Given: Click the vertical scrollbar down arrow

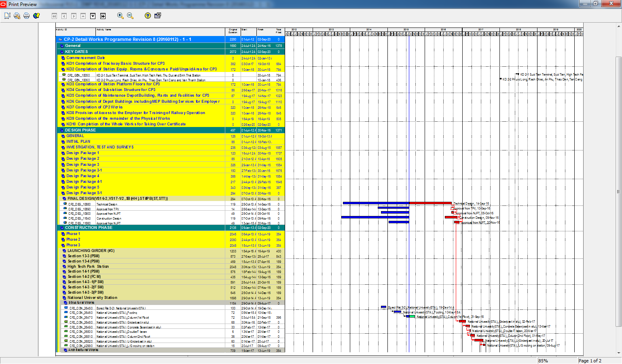Looking at the screenshot, I should tap(618, 353).
